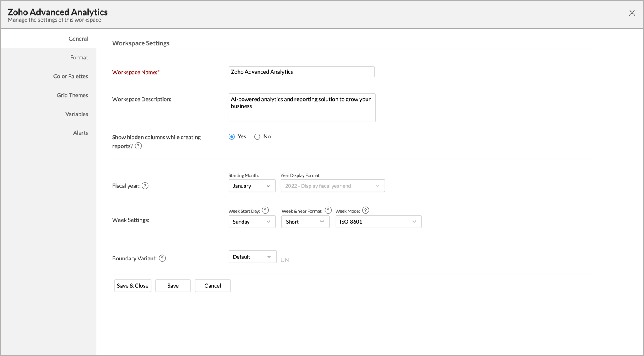Switch to the Format tab

point(79,57)
